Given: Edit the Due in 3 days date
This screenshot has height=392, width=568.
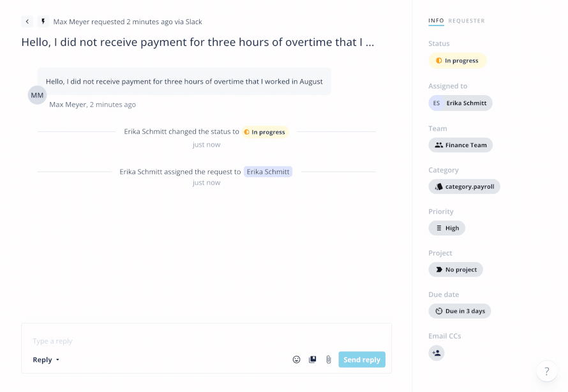Looking at the screenshot, I should click(460, 311).
